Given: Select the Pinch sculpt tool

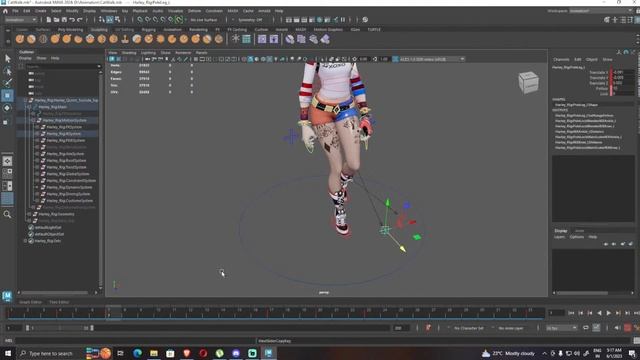Looking at the screenshot, I should pos(67,39).
